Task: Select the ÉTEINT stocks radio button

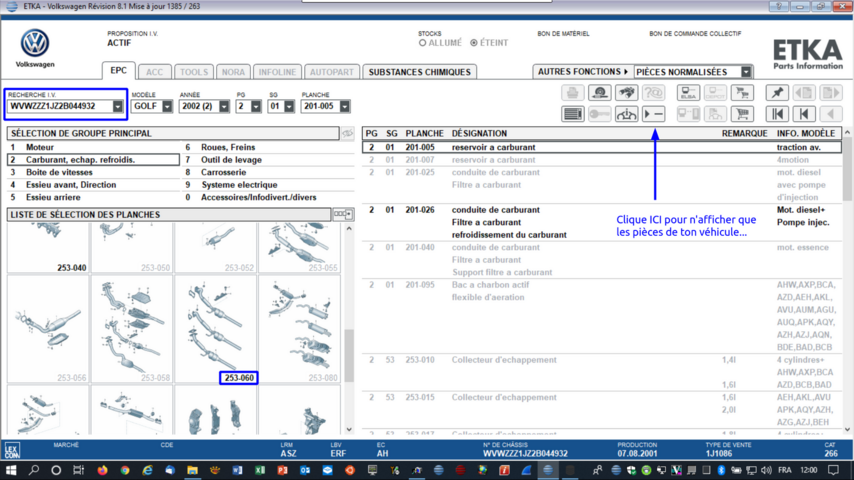Action: [x=474, y=43]
